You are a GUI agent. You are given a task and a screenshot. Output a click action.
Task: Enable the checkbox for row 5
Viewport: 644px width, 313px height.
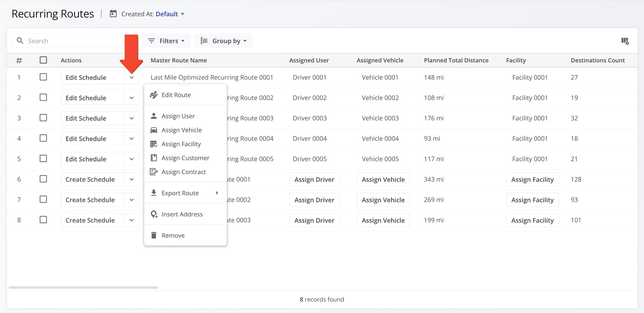pyautogui.click(x=43, y=159)
